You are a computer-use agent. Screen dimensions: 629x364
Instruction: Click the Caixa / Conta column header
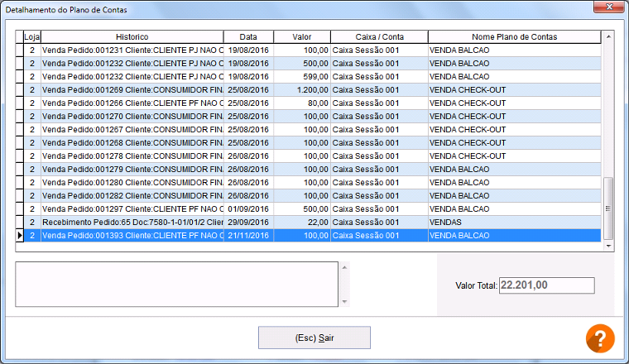point(379,37)
